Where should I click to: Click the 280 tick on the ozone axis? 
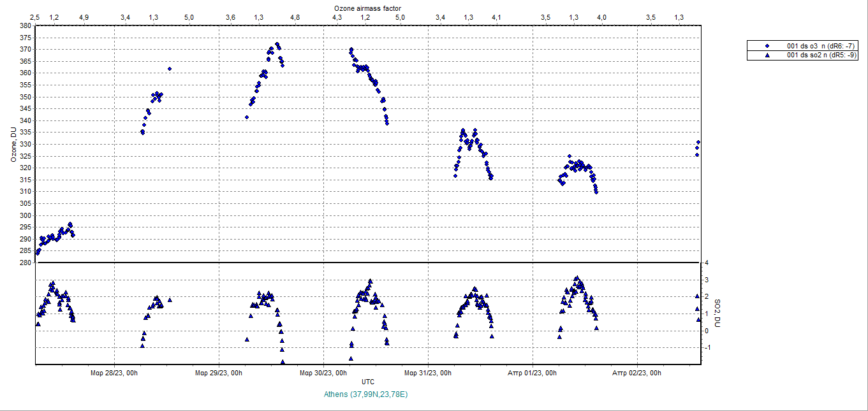pyautogui.click(x=25, y=263)
